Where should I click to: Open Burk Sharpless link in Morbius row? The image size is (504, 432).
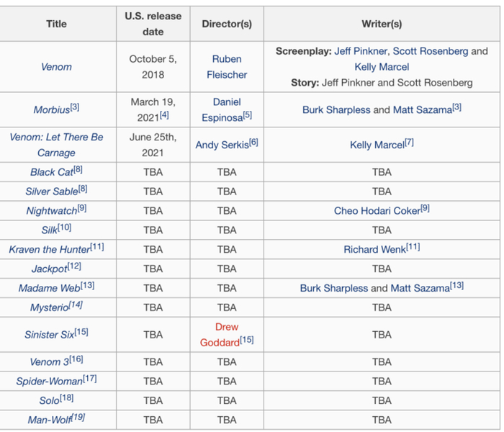[336, 110]
